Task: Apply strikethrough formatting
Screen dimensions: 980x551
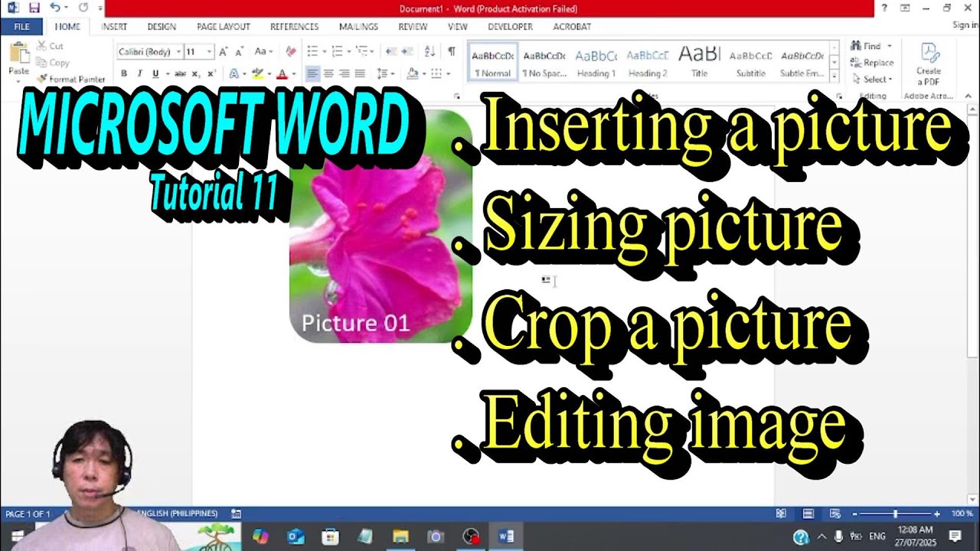Action: (180, 73)
